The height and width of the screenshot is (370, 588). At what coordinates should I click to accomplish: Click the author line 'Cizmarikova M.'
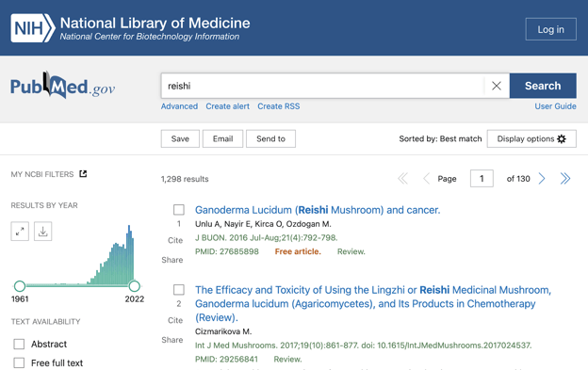[x=223, y=331]
